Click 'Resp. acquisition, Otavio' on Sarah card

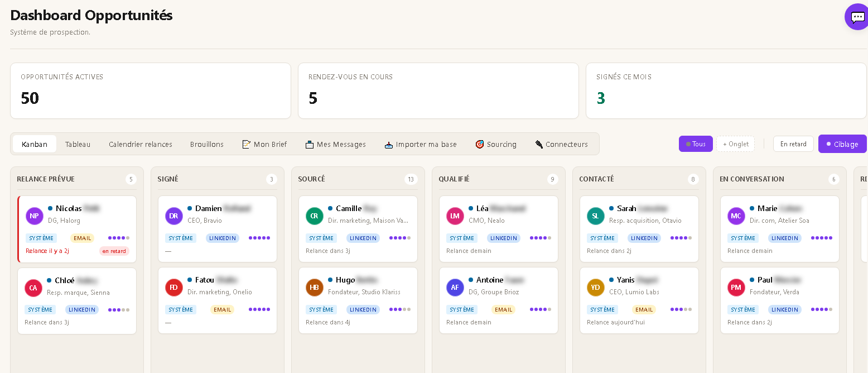(x=645, y=221)
